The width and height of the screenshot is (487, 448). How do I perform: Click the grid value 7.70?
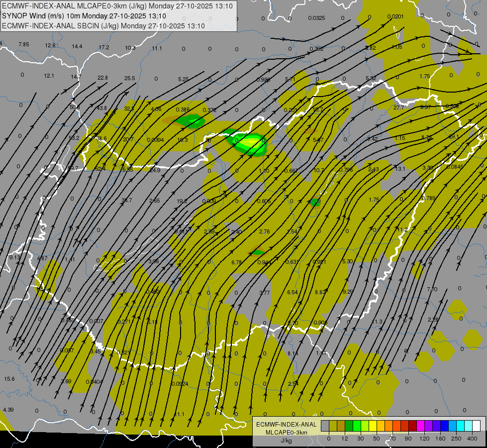pos(432,289)
